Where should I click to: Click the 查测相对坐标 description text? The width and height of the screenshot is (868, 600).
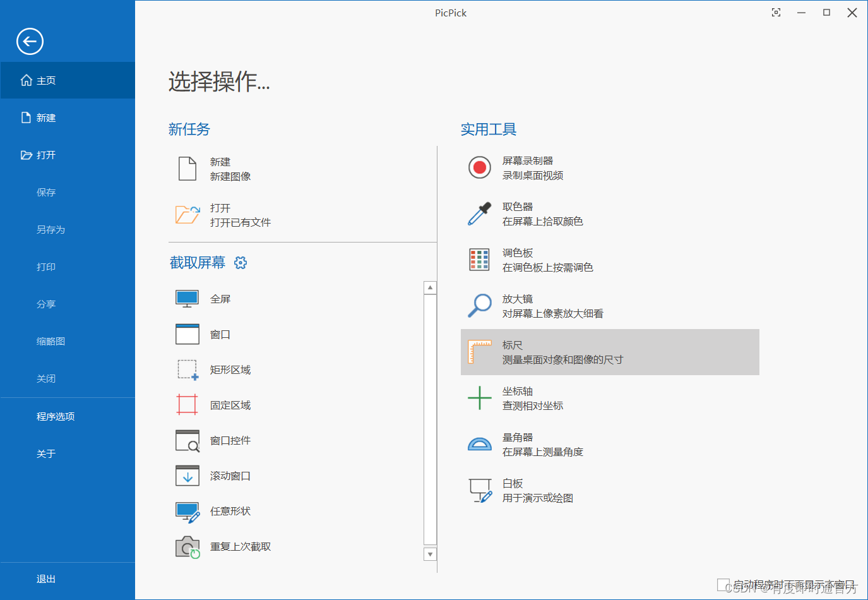533,406
